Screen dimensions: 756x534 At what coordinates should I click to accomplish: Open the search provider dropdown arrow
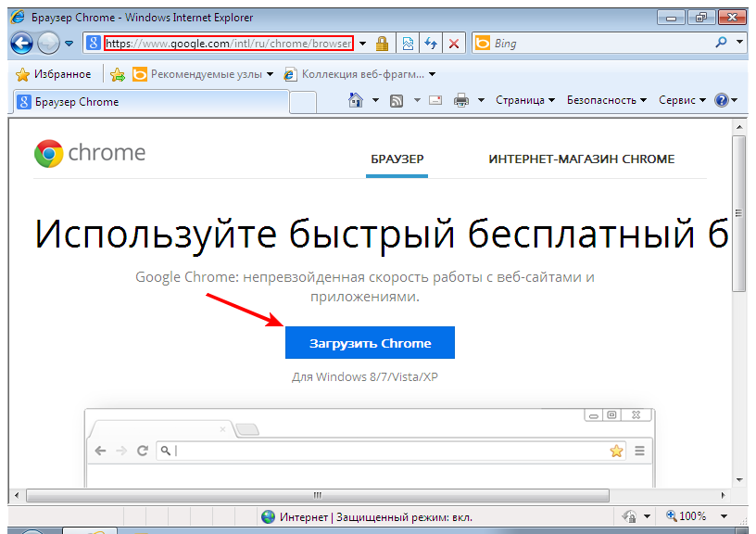click(739, 43)
